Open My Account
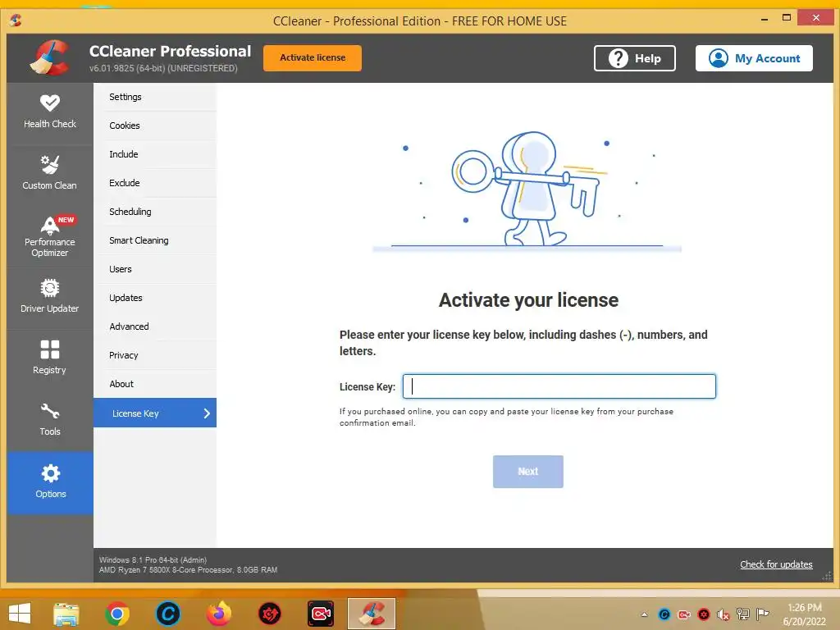 (x=754, y=58)
